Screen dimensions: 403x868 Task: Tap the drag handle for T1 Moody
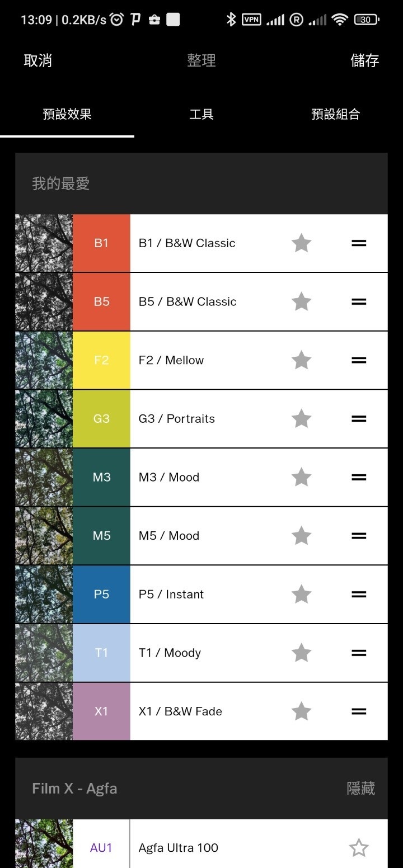tap(359, 653)
